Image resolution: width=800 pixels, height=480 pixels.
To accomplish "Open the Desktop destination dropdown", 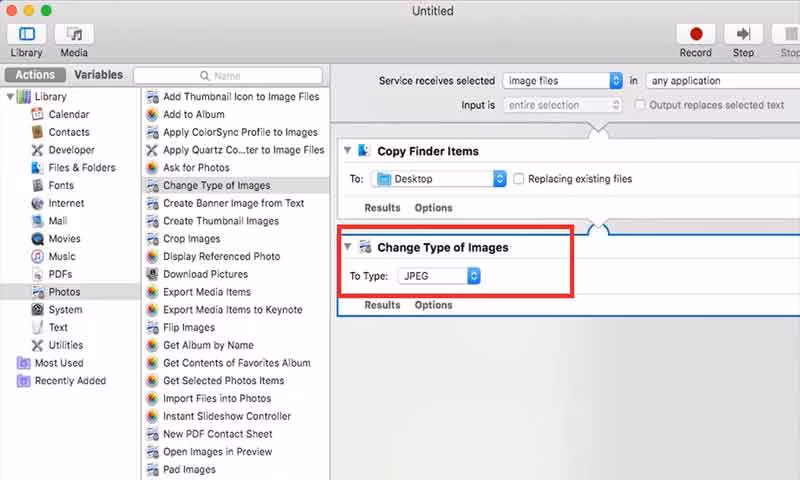I will click(439, 179).
